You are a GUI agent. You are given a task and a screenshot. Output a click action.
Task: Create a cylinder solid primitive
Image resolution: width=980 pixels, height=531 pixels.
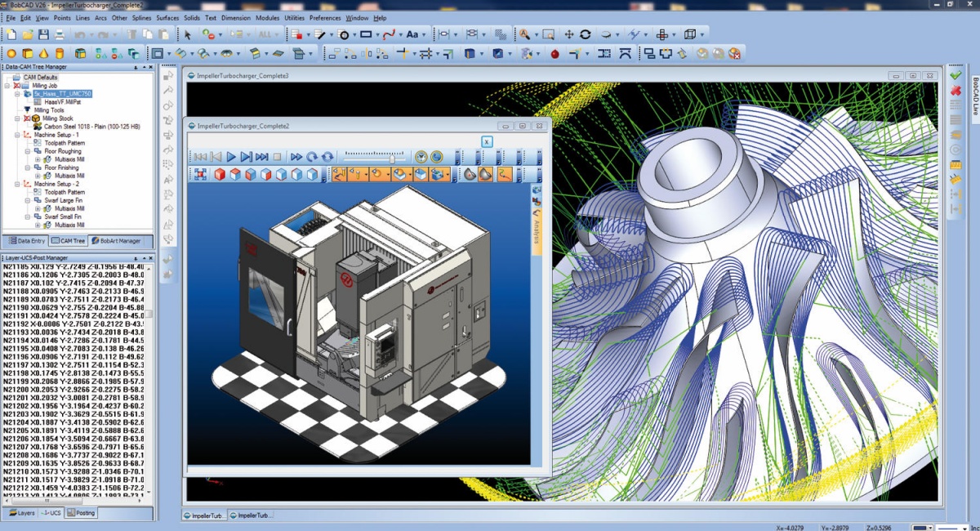click(x=60, y=53)
